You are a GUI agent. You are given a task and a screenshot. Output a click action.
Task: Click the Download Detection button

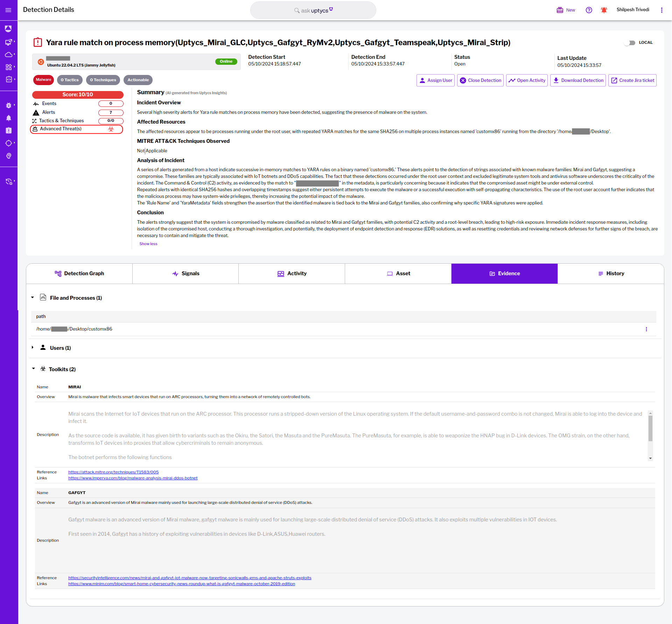[x=578, y=80]
